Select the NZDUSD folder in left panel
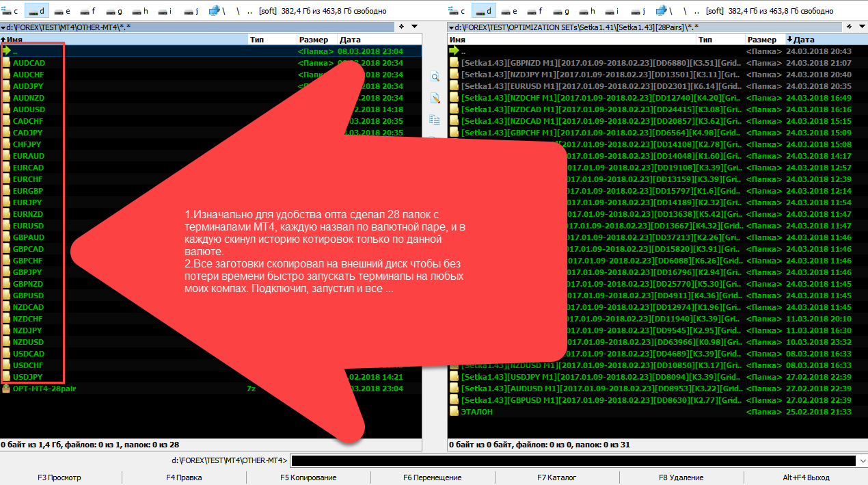The image size is (868, 485). (28, 342)
